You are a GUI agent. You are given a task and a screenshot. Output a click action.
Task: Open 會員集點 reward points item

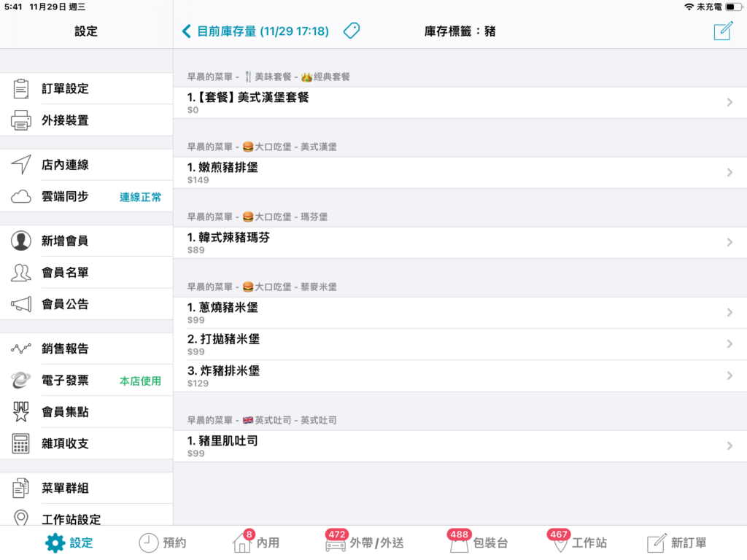[86, 412]
